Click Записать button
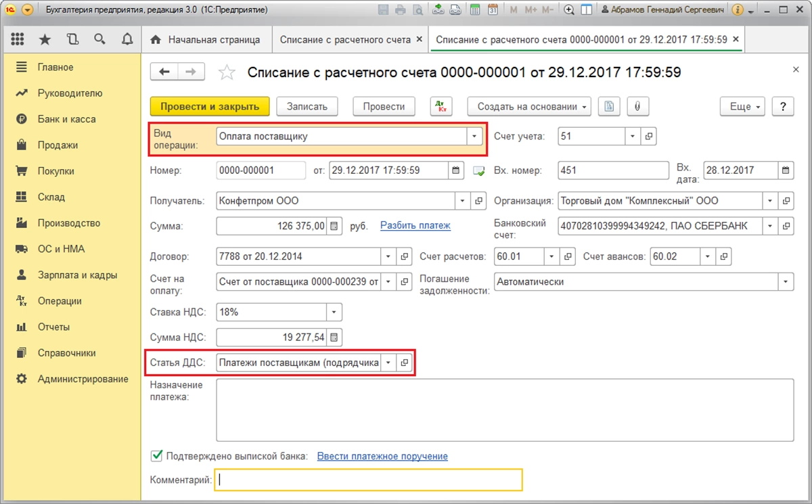Screen dimensions: 812x504 tap(307, 106)
